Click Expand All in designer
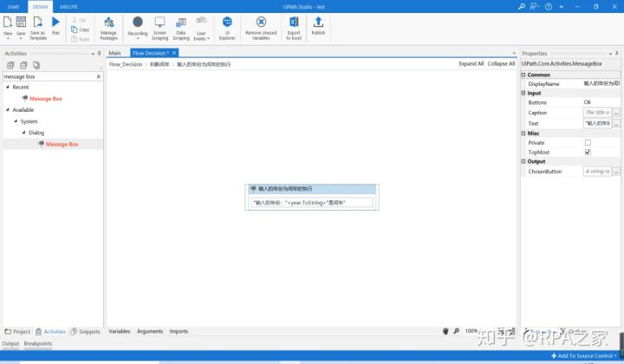The height and width of the screenshot is (364, 624). (471, 63)
